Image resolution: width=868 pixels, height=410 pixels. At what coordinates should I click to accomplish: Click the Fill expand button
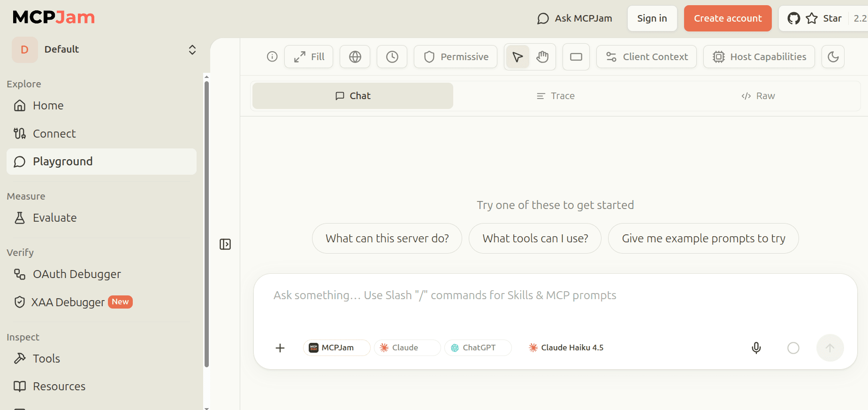[x=309, y=57]
